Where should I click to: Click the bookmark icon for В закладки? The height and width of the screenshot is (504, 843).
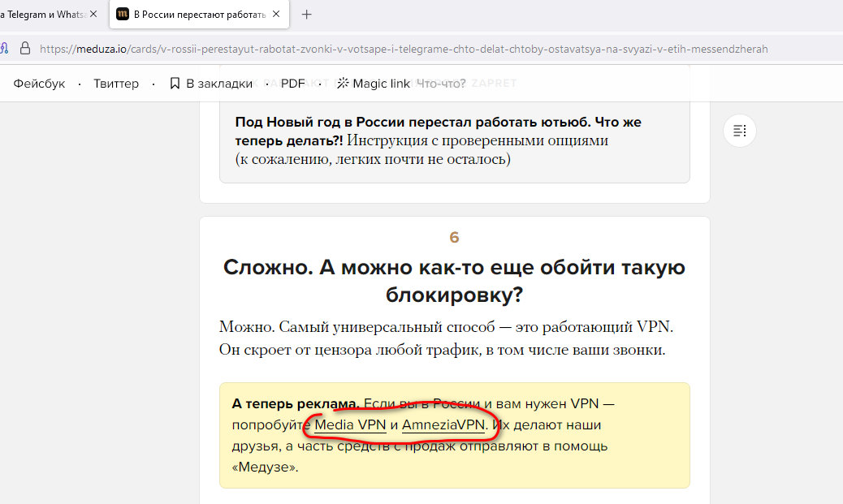point(175,84)
